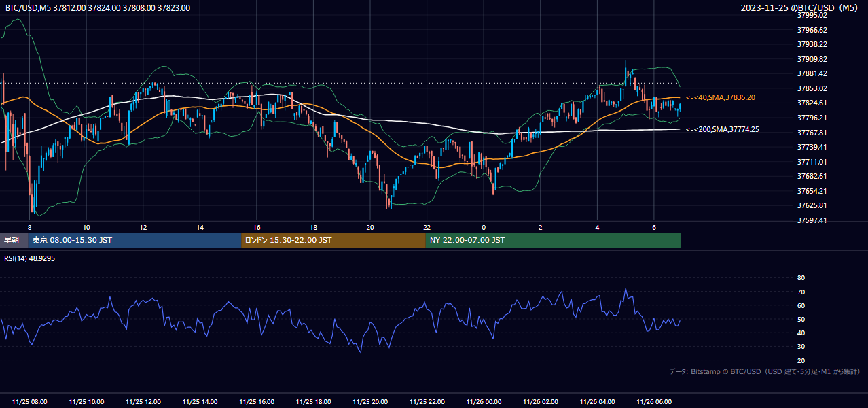The image size is (868, 408).
Task: Click the ロンドン 15:30-22:00 JST session bar
Action: 333,240
